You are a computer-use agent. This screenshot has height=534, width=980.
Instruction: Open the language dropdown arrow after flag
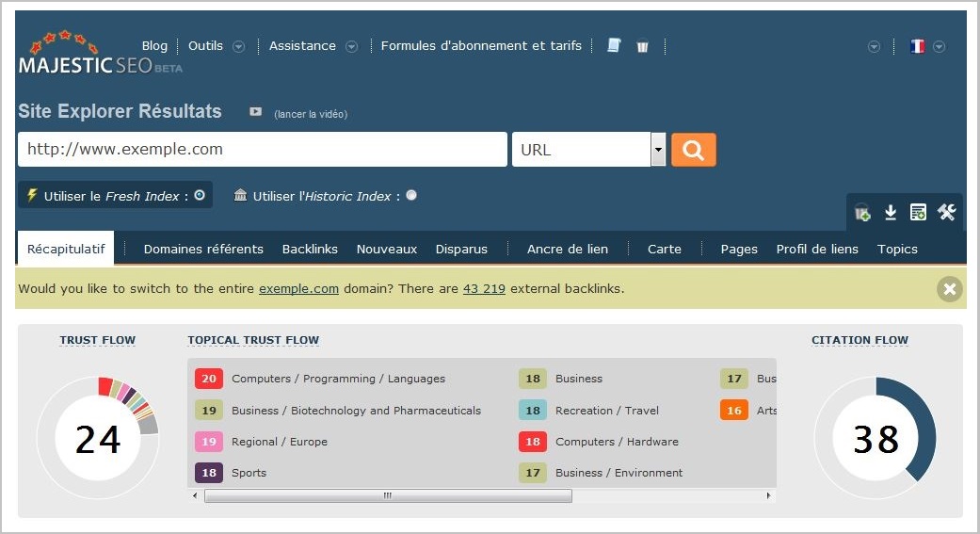pyautogui.click(x=939, y=47)
